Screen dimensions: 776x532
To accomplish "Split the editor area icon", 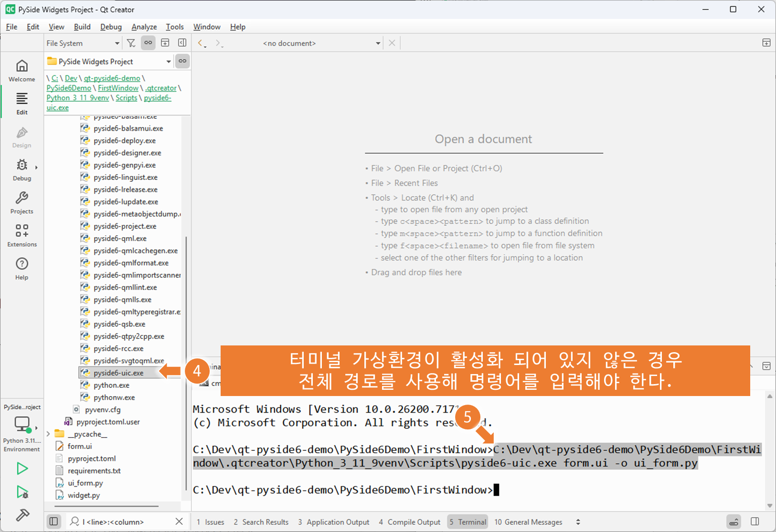I will pyautogui.click(x=766, y=43).
